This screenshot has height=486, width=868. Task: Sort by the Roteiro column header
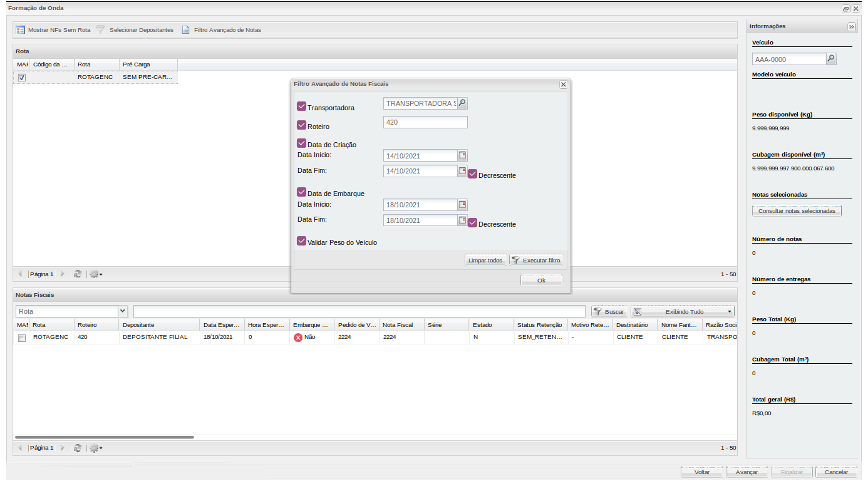coord(96,325)
